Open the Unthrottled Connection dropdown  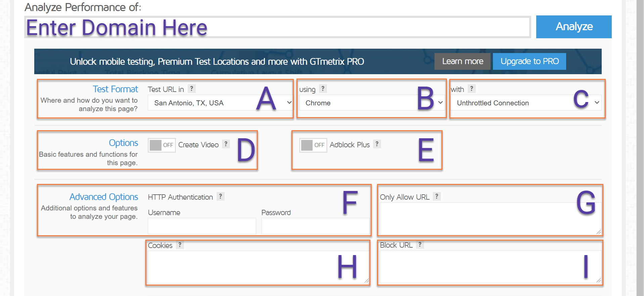click(526, 103)
